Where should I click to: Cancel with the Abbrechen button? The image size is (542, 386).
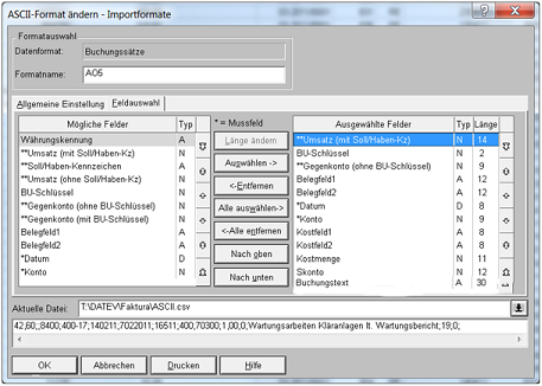coord(114,365)
